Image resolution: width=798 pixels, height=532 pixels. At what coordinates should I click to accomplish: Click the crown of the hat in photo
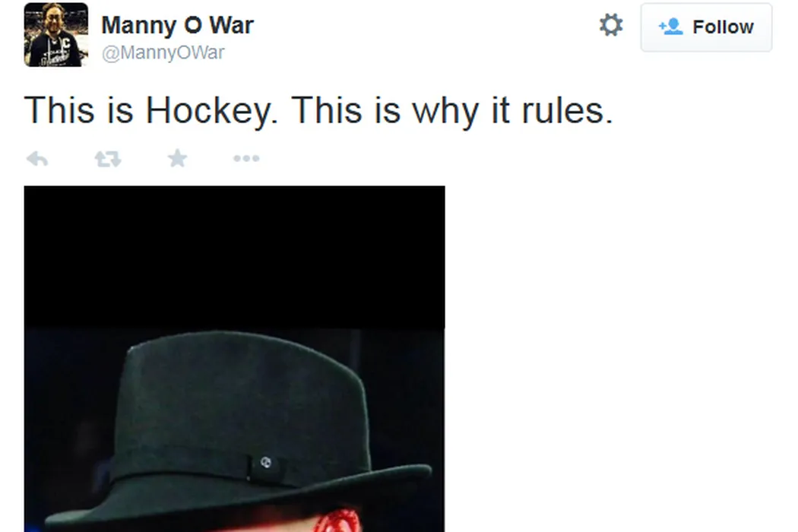click(x=243, y=388)
